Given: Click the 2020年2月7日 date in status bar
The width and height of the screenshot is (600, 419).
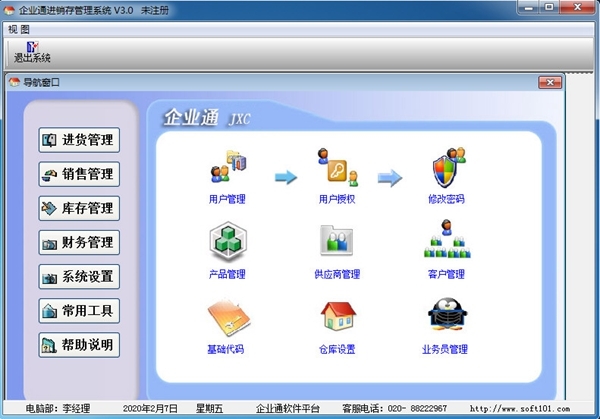Looking at the screenshot, I should [150, 409].
